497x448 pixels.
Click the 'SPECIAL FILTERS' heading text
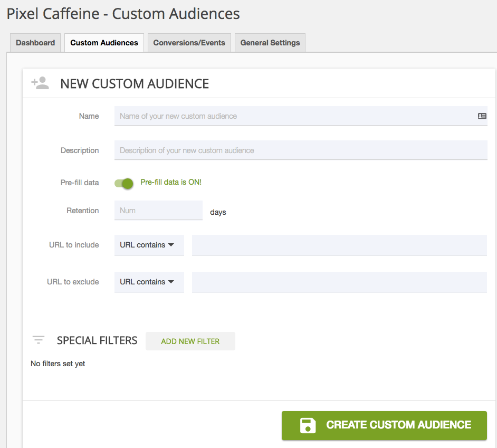(x=97, y=340)
